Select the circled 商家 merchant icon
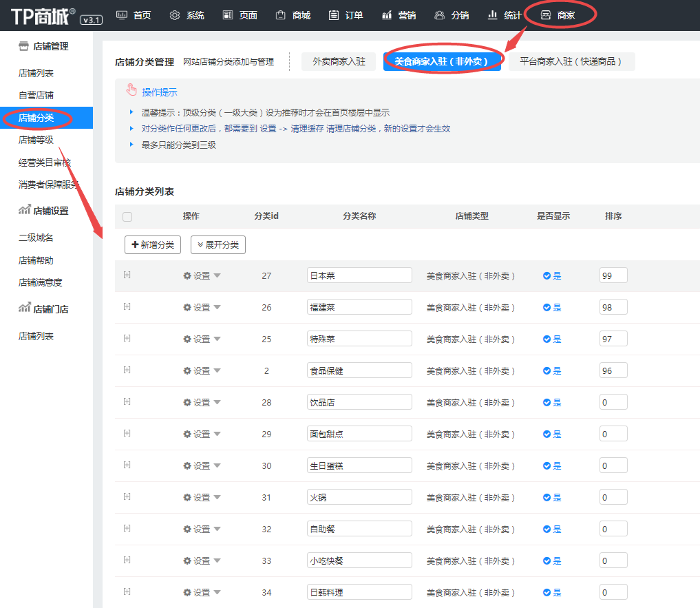This screenshot has width=700, height=608. (545, 14)
